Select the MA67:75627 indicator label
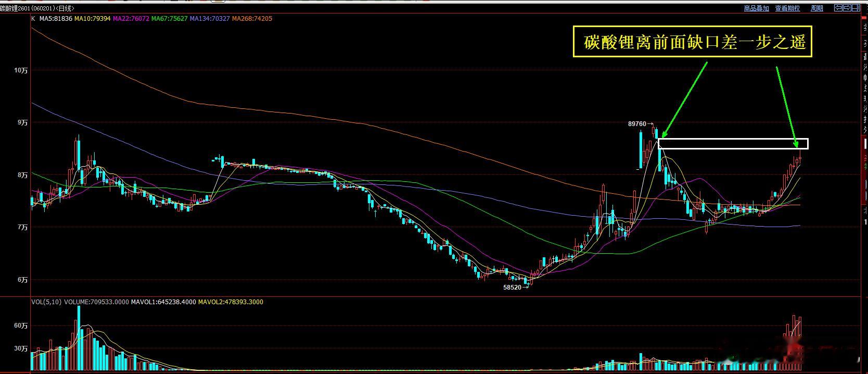Image resolution: width=868 pixels, height=374 pixels. pos(170,19)
